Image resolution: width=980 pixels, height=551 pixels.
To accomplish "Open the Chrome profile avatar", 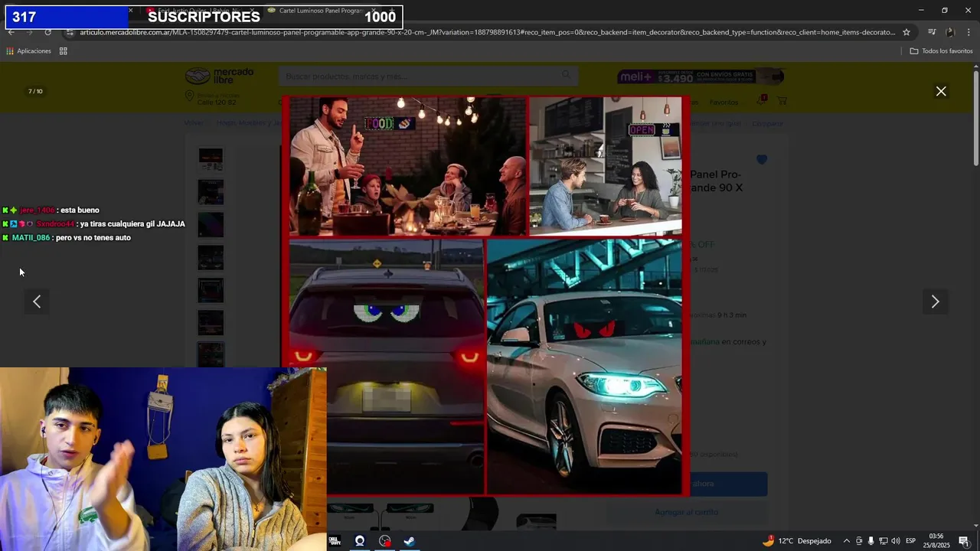I will (950, 32).
